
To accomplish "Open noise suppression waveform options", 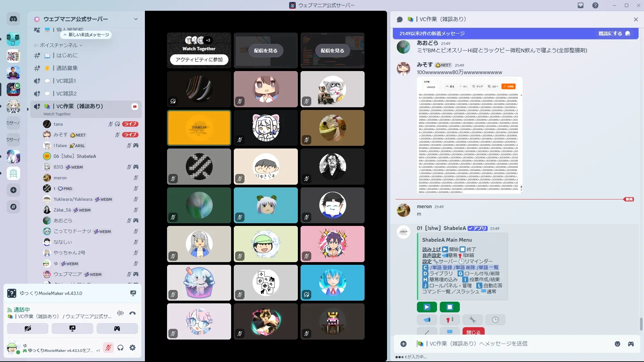I will pos(120,313).
